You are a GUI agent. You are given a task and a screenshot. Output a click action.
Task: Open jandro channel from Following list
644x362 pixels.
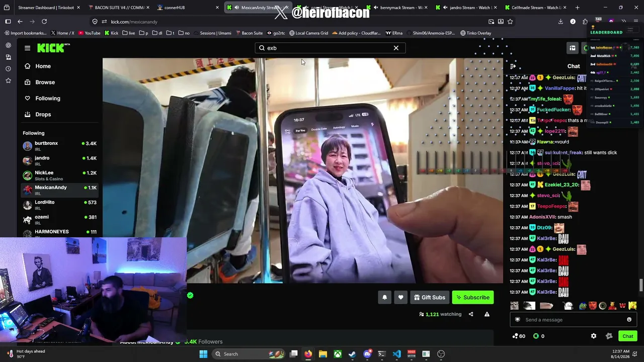tap(60, 160)
